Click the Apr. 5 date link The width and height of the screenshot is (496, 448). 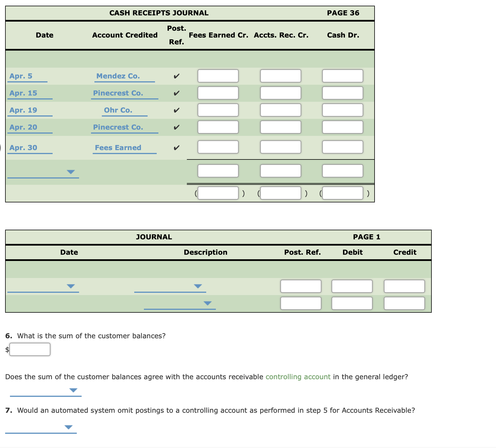click(21, 76)
